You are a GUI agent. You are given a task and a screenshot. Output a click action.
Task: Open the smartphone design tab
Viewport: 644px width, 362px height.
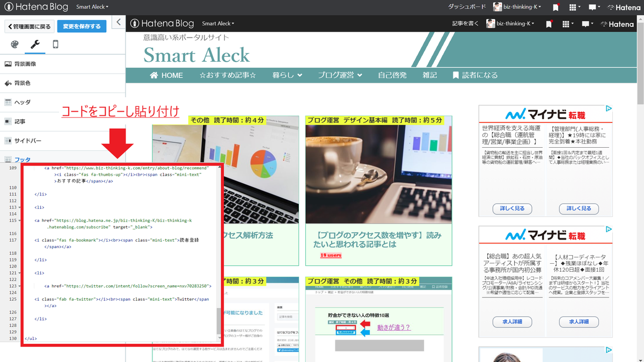point(55,44)
